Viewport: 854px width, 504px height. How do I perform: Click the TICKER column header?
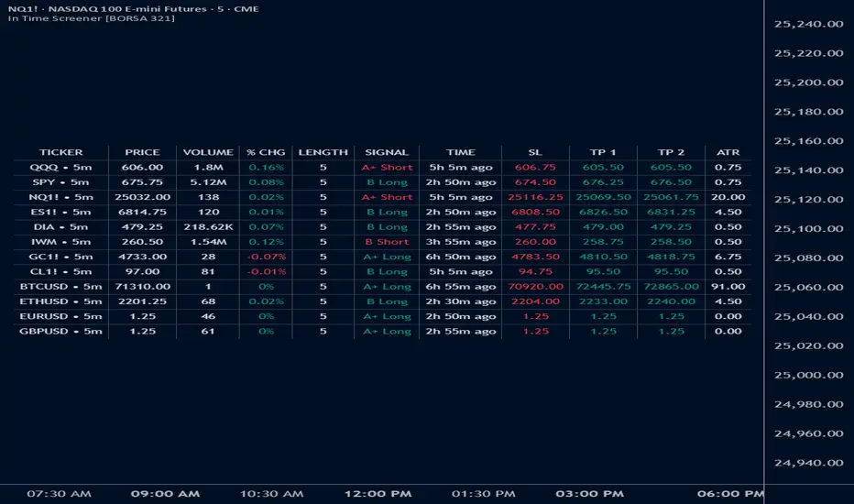(61, 152)
